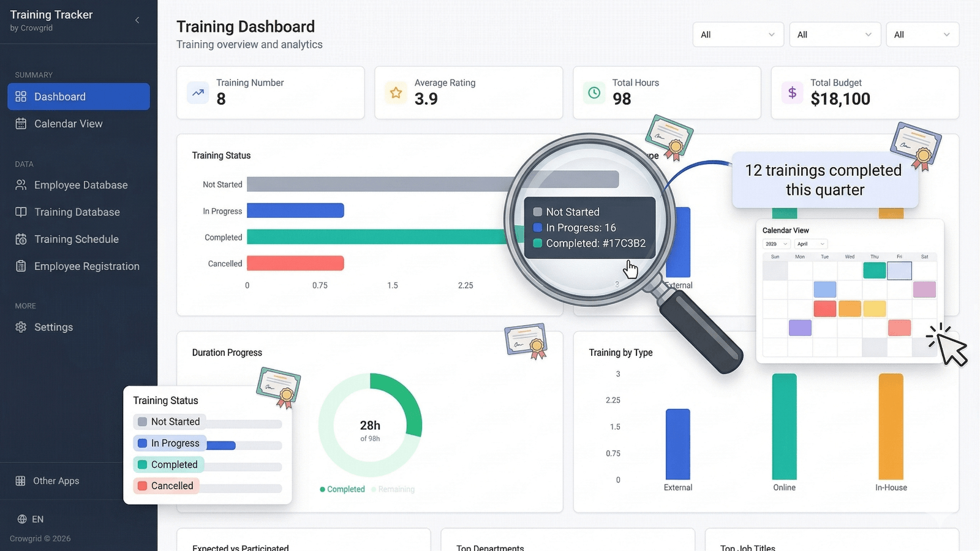Open the 2029 year dropdown in Calendar View

click(x=776, y=244)
